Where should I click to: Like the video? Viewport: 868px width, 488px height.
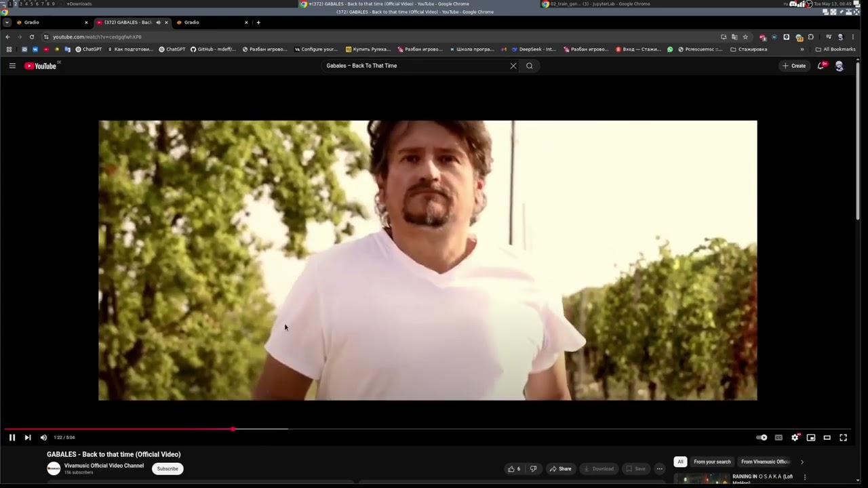click(514, 468)
